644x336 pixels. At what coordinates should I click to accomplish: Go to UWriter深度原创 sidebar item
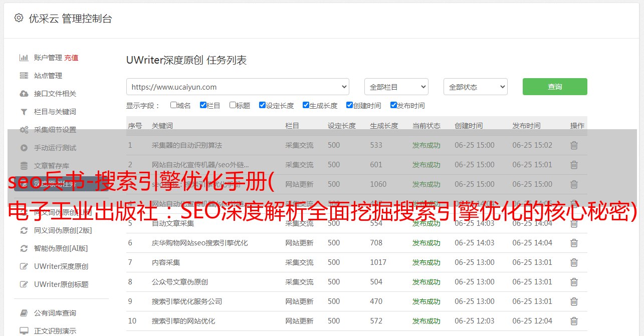61,266
